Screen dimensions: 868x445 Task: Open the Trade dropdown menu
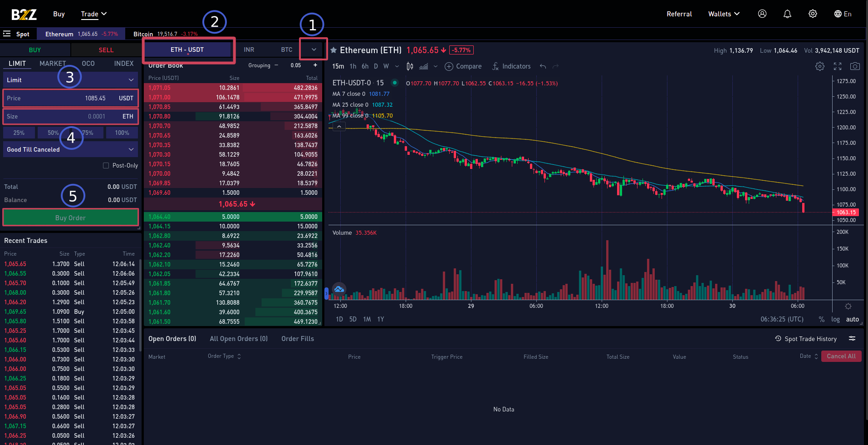(x=94, y=14)
